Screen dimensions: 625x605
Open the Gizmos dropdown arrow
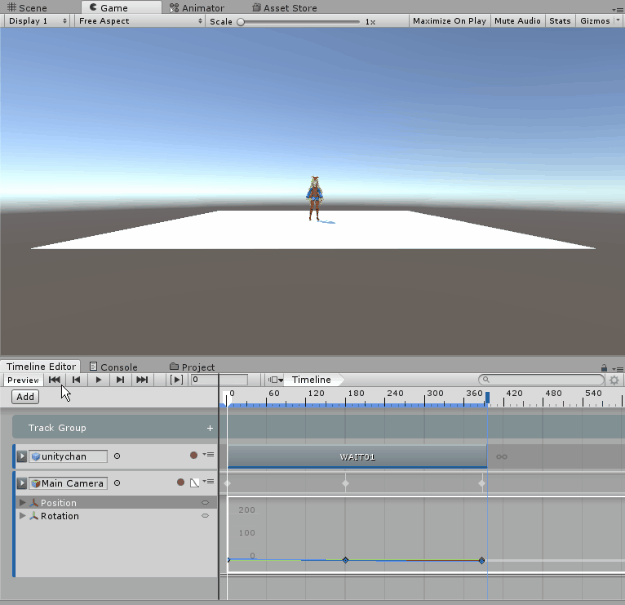(x=618, y=20)
